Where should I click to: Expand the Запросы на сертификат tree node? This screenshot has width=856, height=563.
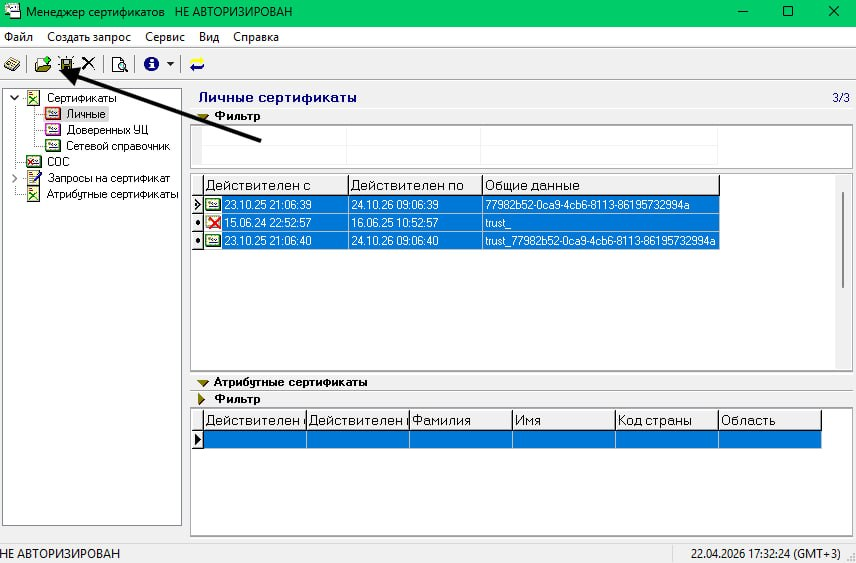coord(14,178)
